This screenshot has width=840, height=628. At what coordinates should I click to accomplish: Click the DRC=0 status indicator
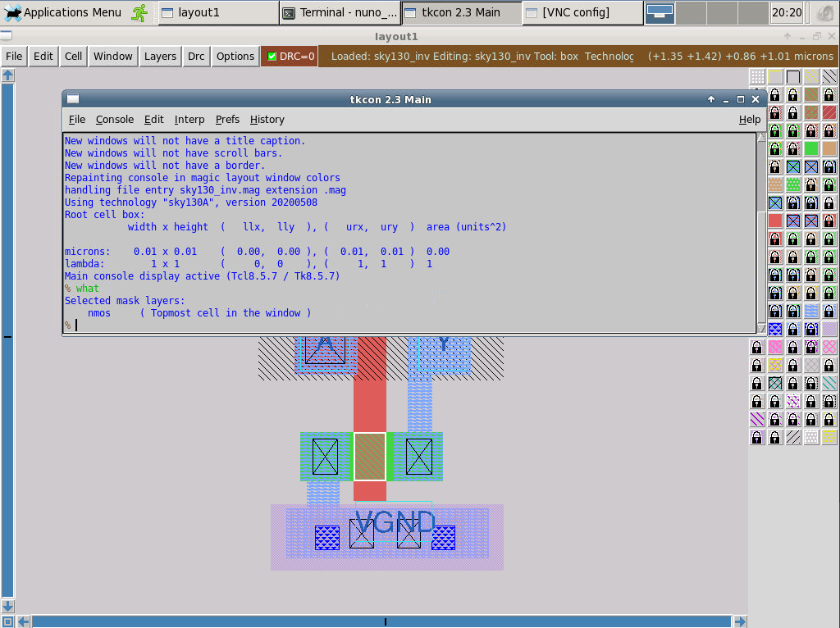click(x=289, y=57)
